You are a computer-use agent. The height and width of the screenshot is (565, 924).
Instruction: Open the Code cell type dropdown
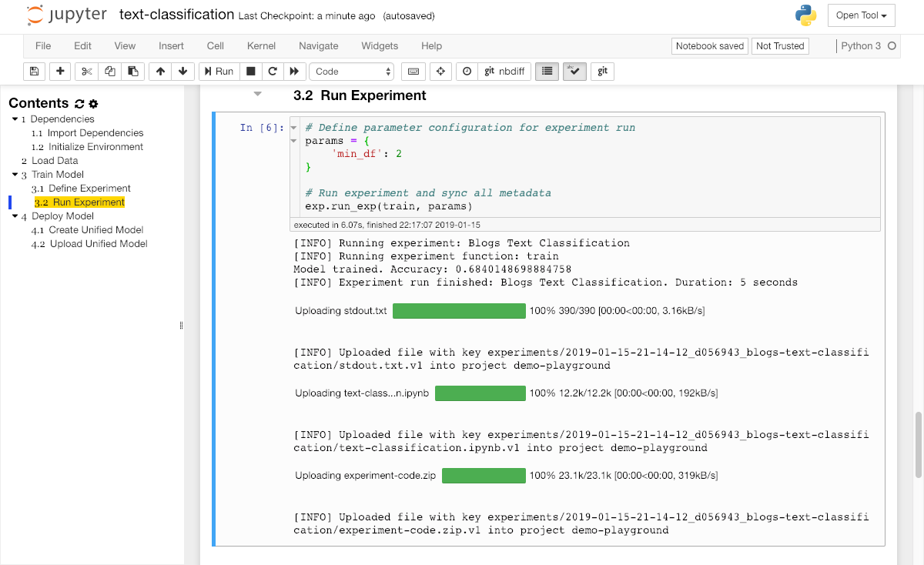point(352,72)
